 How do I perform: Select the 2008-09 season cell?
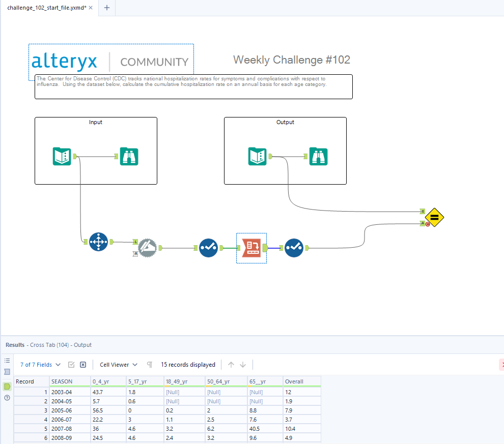tap(70, 438)
